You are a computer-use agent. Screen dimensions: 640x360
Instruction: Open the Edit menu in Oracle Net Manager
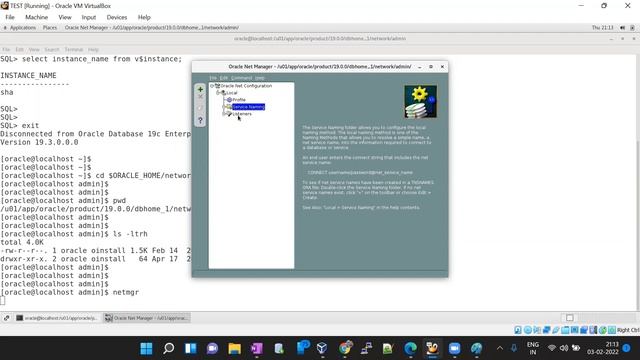[224, 78]
